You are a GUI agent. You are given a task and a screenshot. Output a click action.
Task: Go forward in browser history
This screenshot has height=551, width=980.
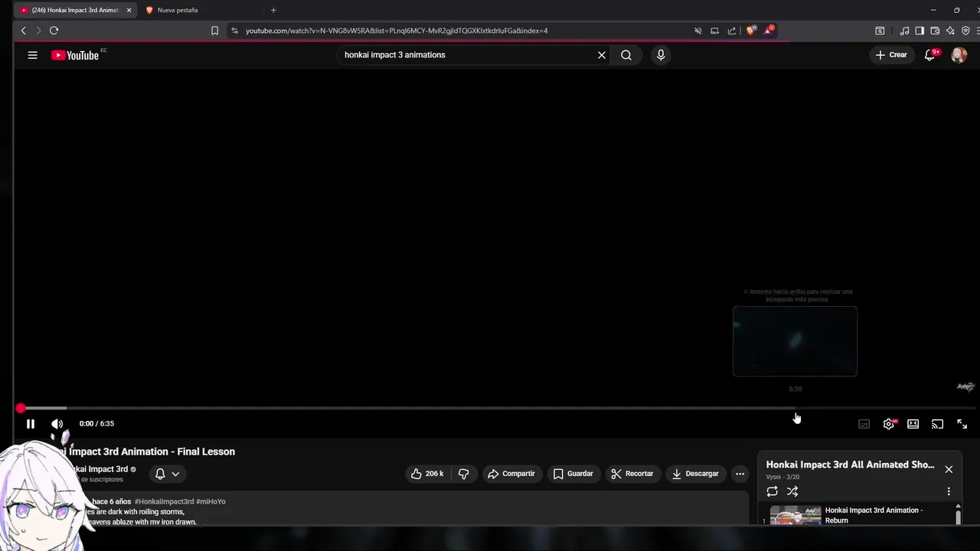38,31
